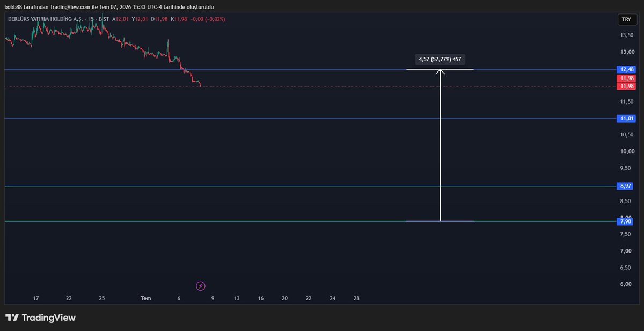
Task: Click the white vertical price range arrow
Action: 440,145
